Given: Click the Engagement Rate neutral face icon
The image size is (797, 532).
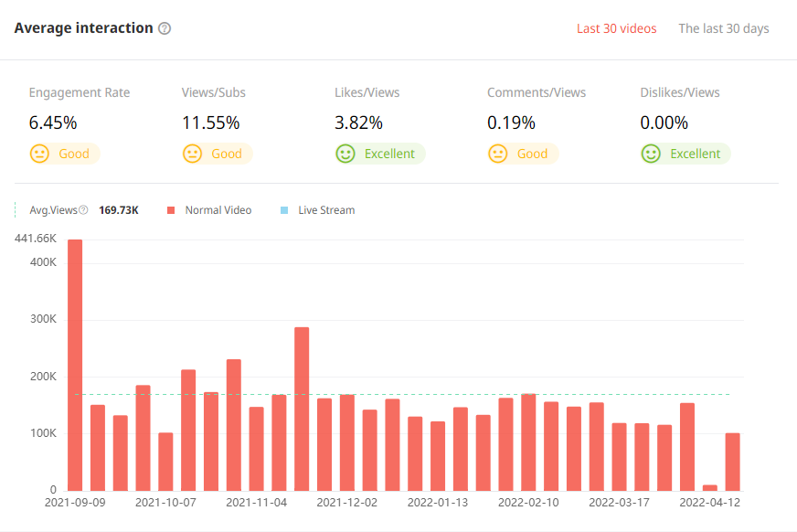Looking at the screenshot, I should (39, 154).
